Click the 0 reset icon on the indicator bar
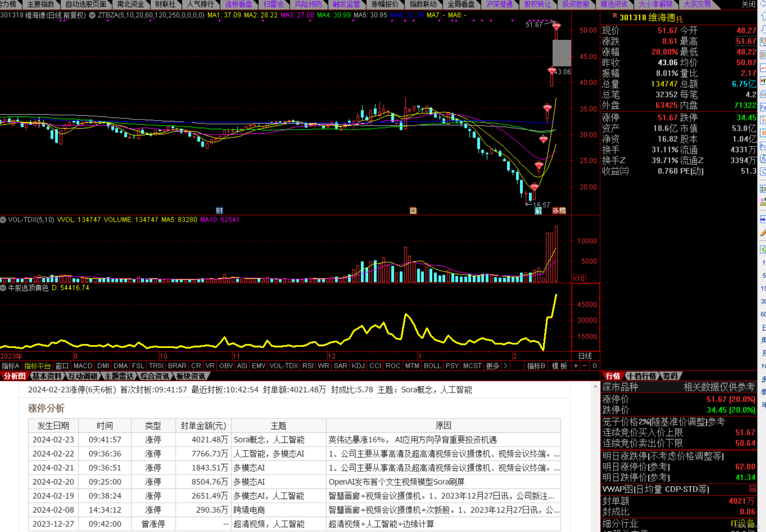 [594, 366]
